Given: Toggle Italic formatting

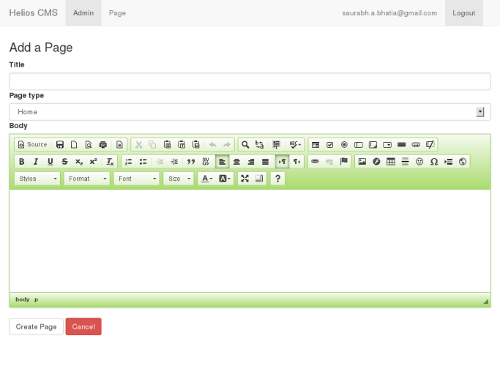Looking at the screenshot, I should pyautogui.click(x=36, y=162).
